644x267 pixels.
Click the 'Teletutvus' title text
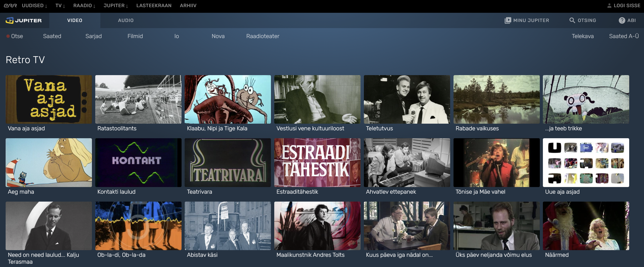379,129
